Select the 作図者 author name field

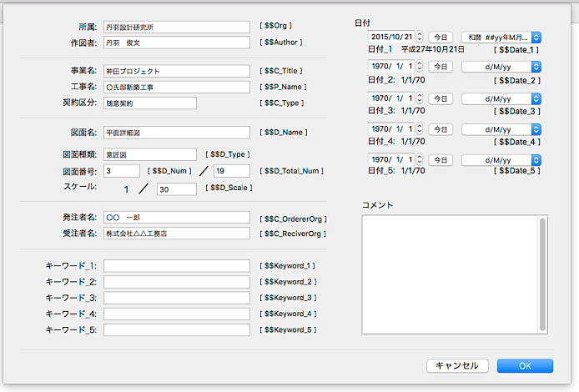pyautogui.click(x=177, y=42)
